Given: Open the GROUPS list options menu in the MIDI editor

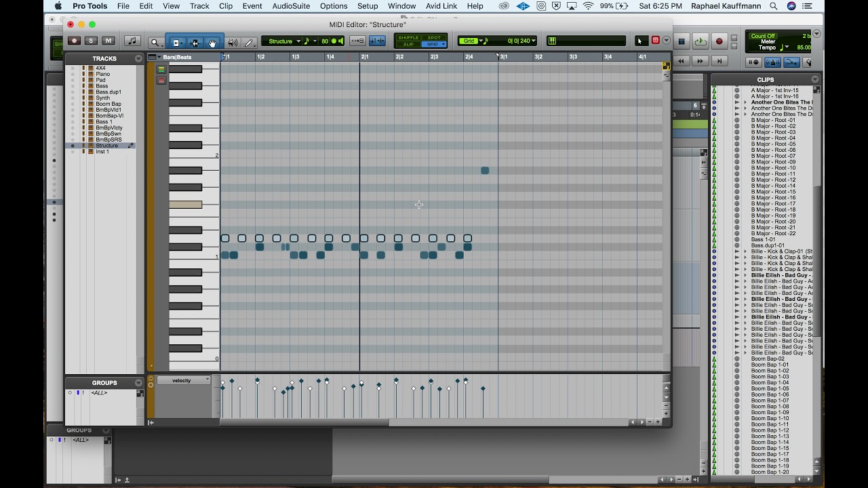Looking at the screenshot, I should tap(138, 383).
